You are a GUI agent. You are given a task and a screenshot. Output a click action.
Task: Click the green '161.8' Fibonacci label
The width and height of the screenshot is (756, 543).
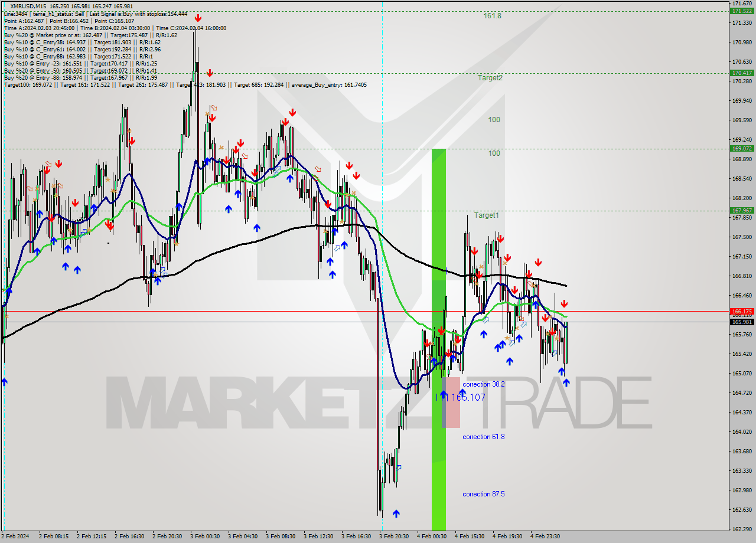[492, 16]
